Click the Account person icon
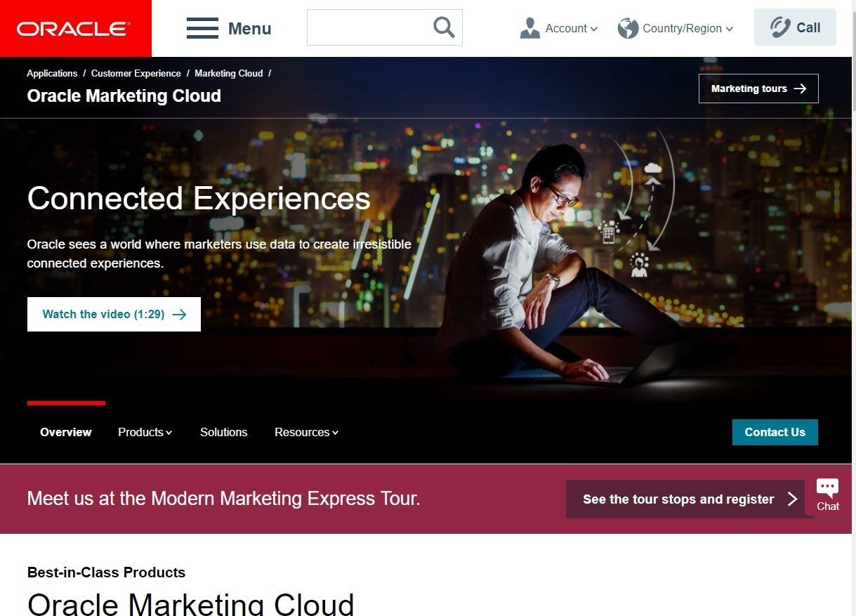This screenshot has height=616, width=856. pyautogui.click(x=530, y=28)
